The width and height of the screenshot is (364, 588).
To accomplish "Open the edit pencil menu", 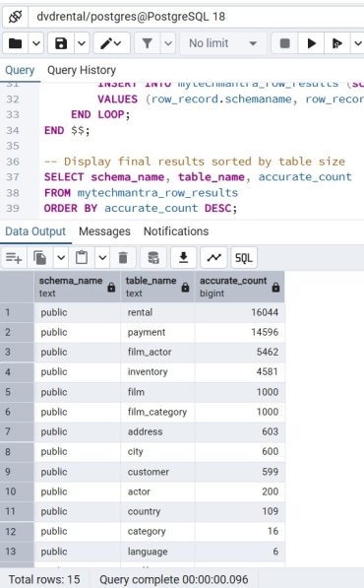I will 111,43.
